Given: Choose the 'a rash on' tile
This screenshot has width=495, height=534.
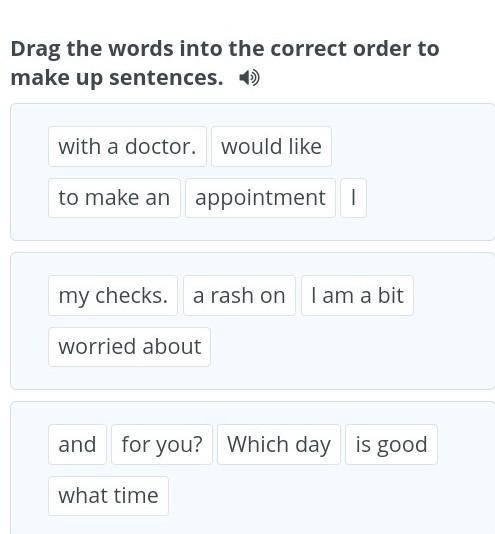Looking at the screenshot, I should [x=239, y=296].
